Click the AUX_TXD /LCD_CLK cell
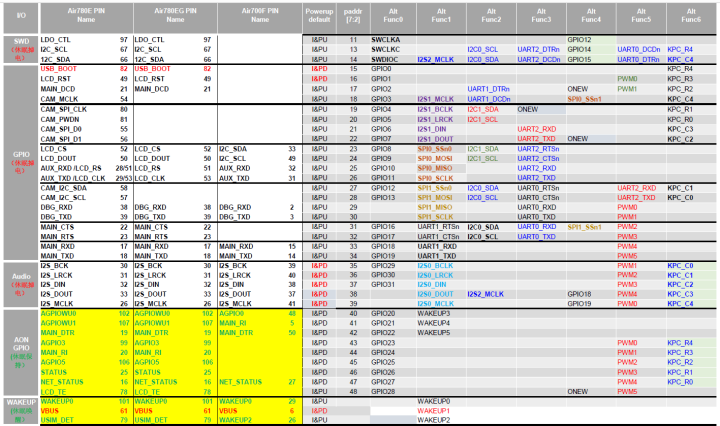 point(73,178)
